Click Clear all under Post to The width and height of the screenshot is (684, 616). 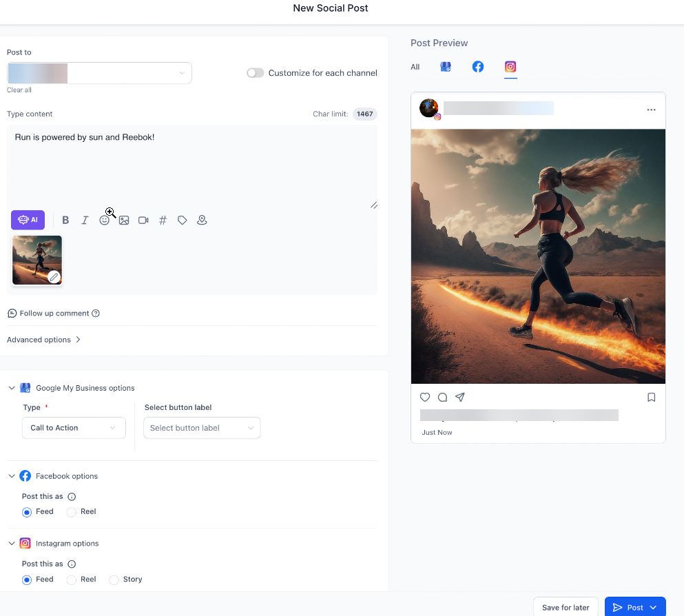point(19,90)
